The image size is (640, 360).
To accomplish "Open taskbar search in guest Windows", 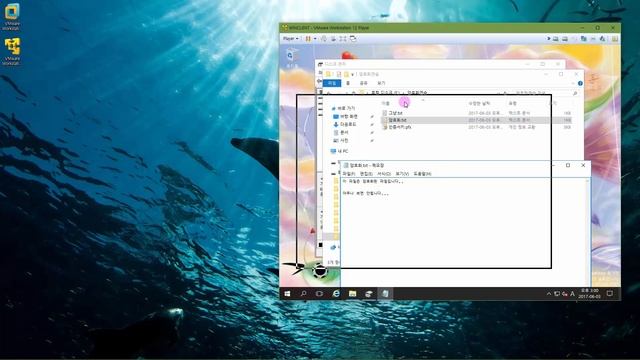I will [x=303, y=293].
